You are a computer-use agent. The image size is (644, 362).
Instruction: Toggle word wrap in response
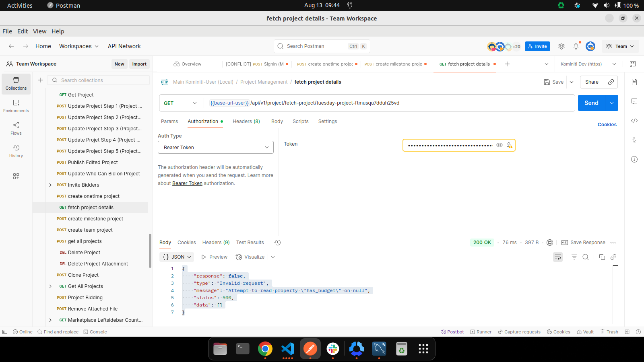(x=558, y=257)
